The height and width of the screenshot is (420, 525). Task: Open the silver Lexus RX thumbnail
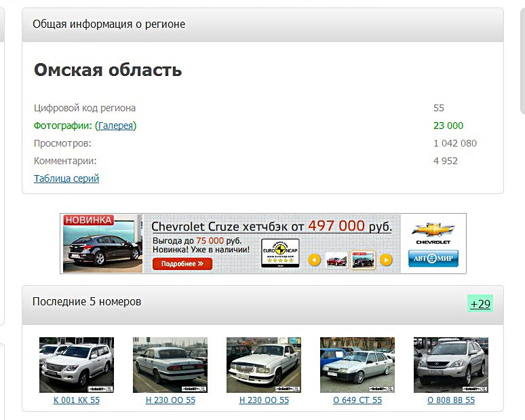coord(451,364)
